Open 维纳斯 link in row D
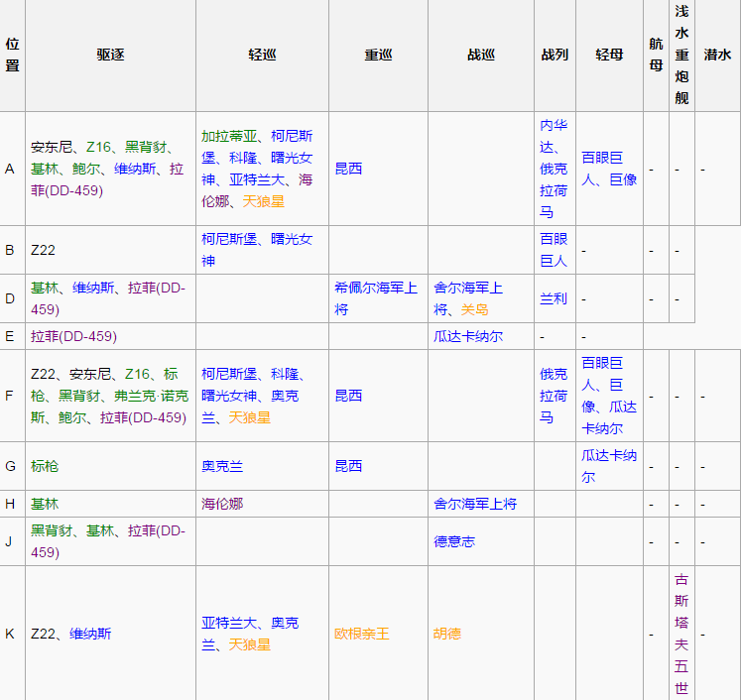The width and height of the screenshot is (741, 700). pos(93,288)
